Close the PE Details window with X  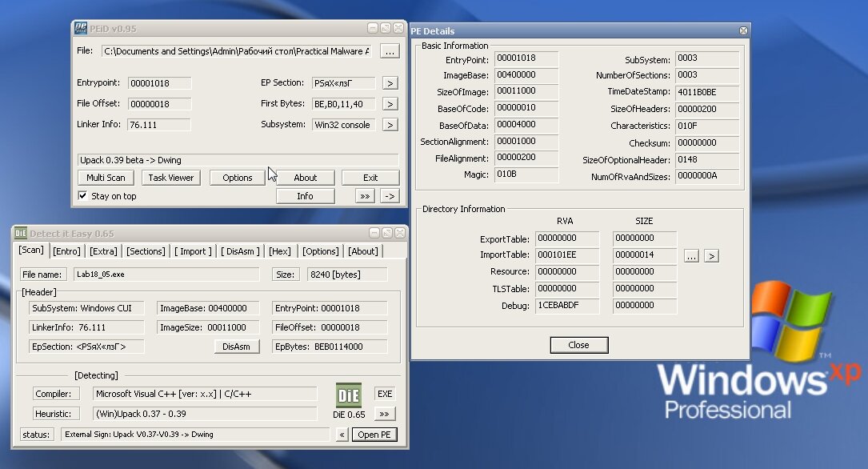[743, 31]
